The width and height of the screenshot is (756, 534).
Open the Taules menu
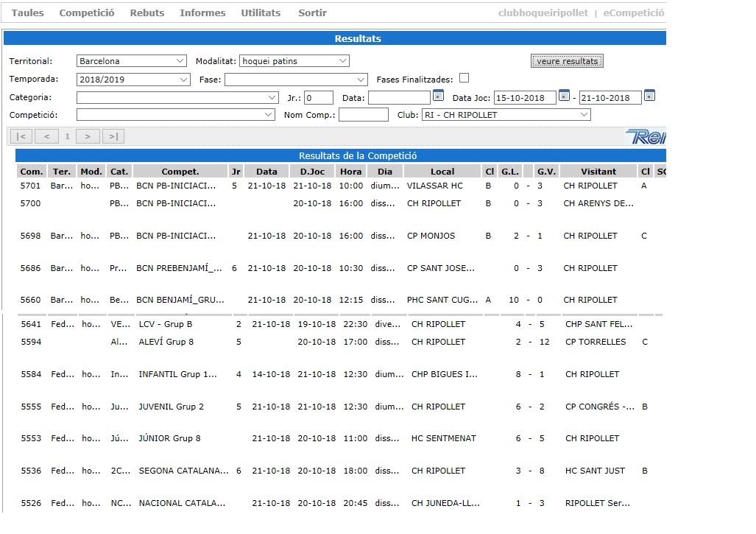coord(27,13)
